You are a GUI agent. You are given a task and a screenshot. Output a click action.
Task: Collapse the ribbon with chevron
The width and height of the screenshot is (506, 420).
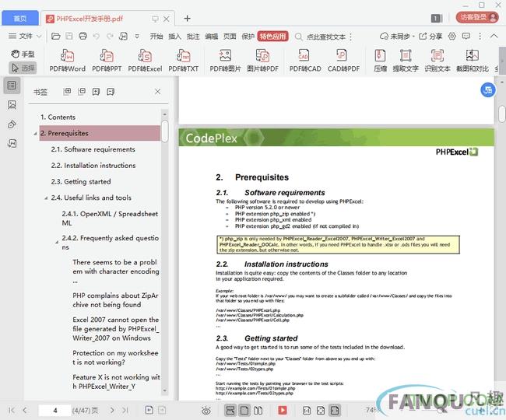pos(494,36)
